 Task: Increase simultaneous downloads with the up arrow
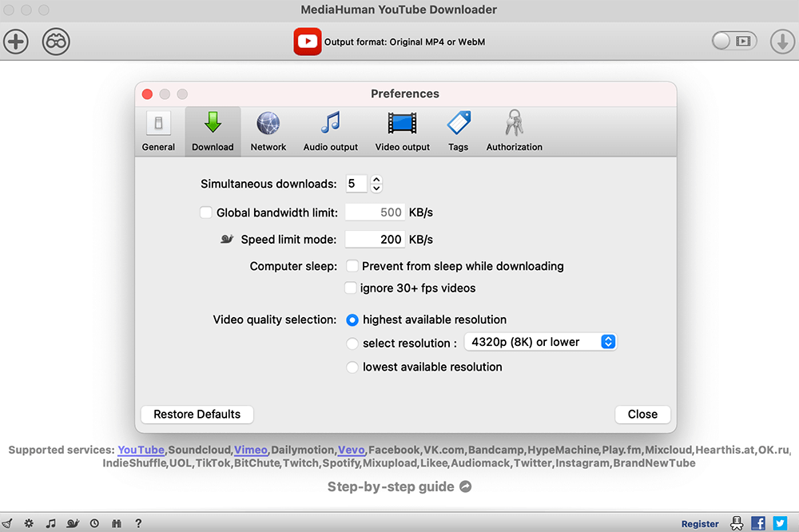pos(376,180)
